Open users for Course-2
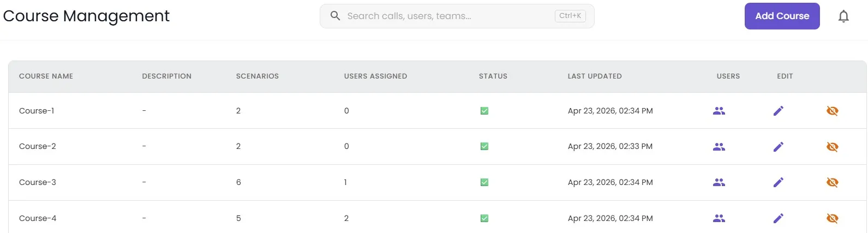 (x=719, y=147)
